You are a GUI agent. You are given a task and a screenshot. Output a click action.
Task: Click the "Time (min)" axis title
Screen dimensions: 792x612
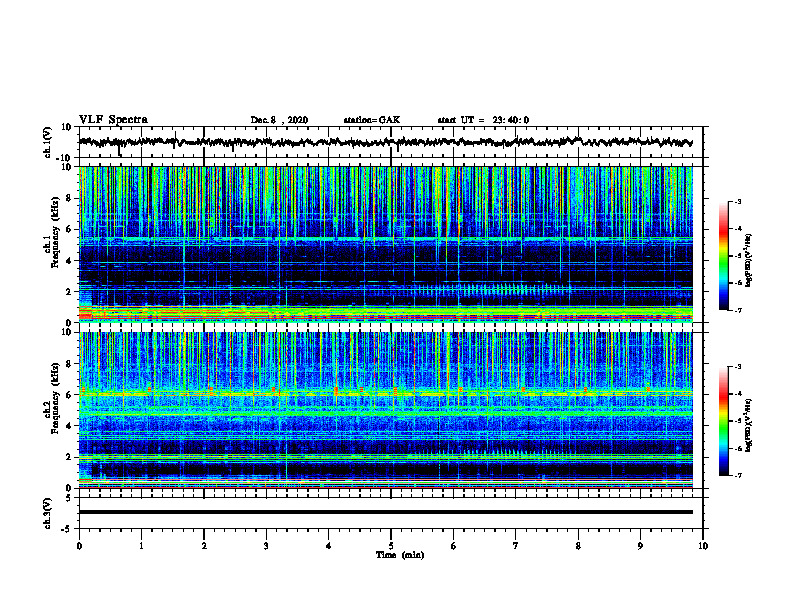click(x=400, y=555)
